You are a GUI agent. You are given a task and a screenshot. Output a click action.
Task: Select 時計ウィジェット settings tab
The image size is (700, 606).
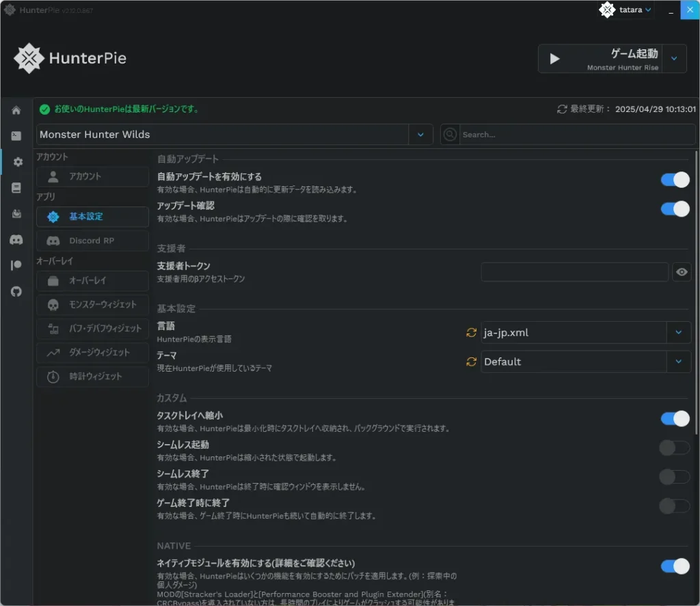pos(92,376)
